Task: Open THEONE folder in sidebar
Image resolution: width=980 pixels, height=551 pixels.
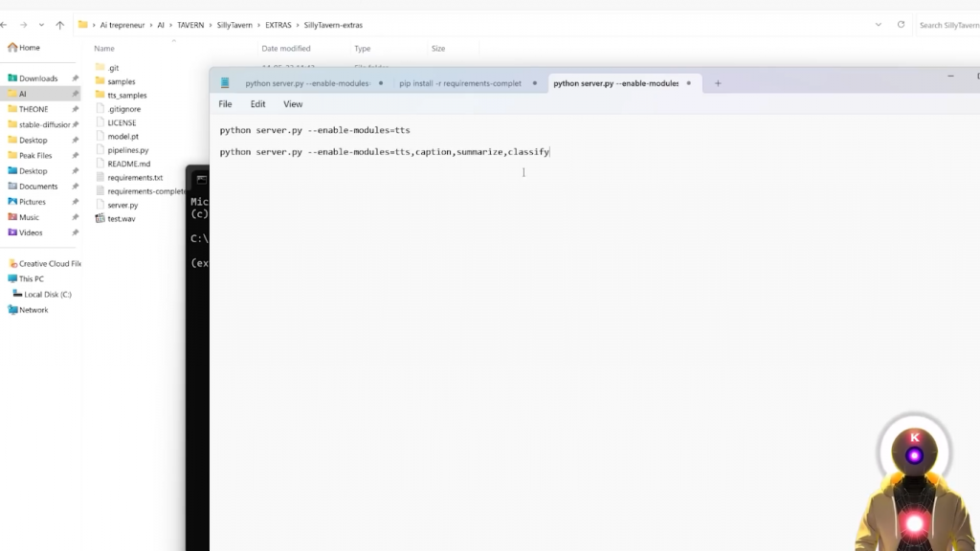Action: (x=28, y=109)
